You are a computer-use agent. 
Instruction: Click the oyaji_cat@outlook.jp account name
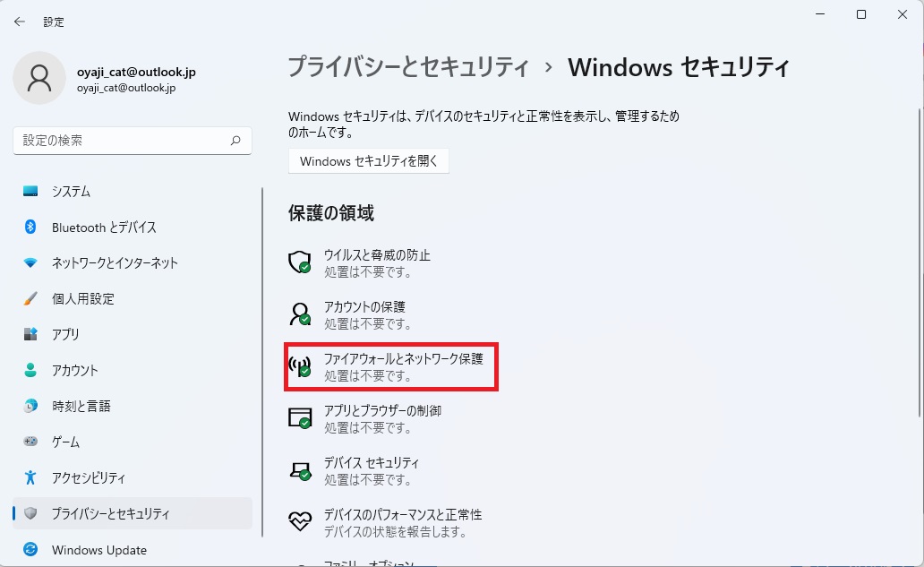tap(136, 72)
